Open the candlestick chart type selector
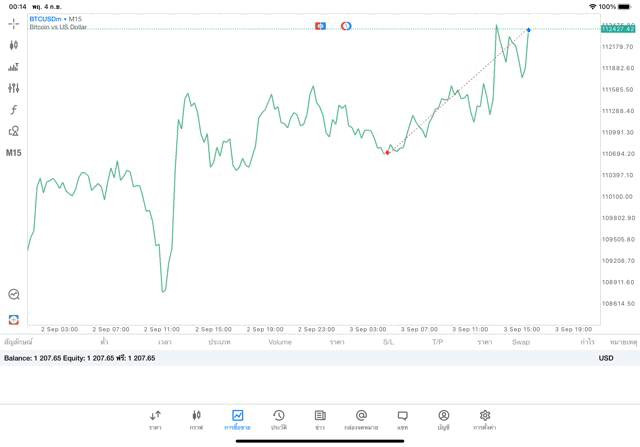This screenshot has width=640, height=447. coord(14,45)
